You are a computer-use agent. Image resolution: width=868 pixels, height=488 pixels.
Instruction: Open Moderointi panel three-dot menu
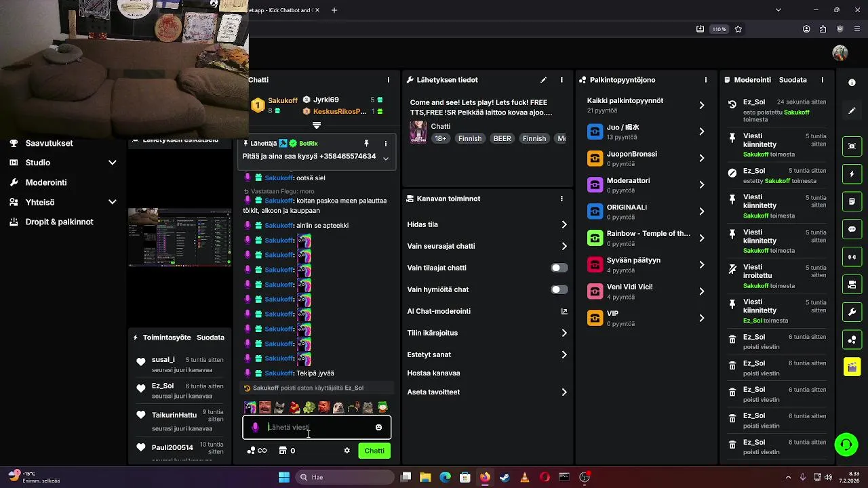click(823, 80)
